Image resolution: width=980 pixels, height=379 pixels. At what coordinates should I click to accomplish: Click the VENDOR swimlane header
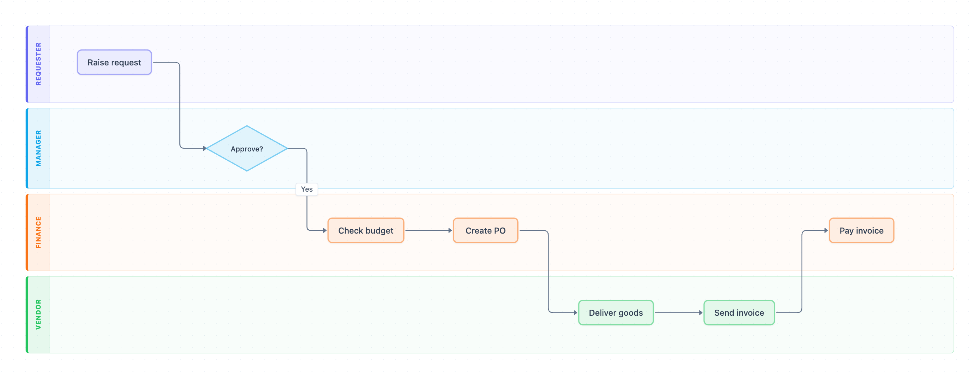point(38,314)
